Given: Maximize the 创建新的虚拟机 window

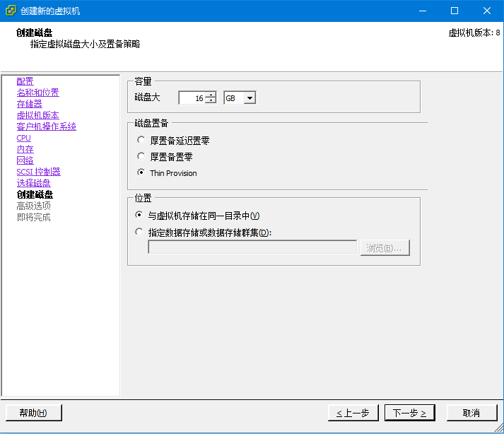Looking at the screenshot, I should (455, 11).
